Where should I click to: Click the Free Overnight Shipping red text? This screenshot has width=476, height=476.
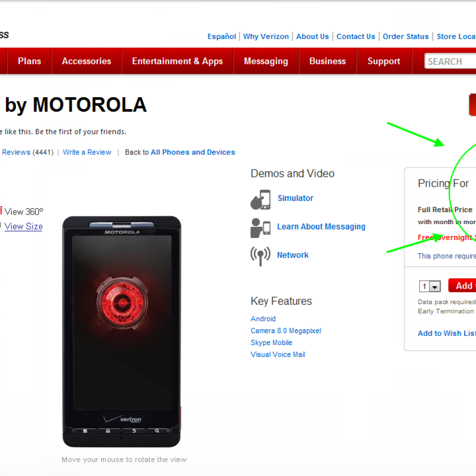(447, 237)
